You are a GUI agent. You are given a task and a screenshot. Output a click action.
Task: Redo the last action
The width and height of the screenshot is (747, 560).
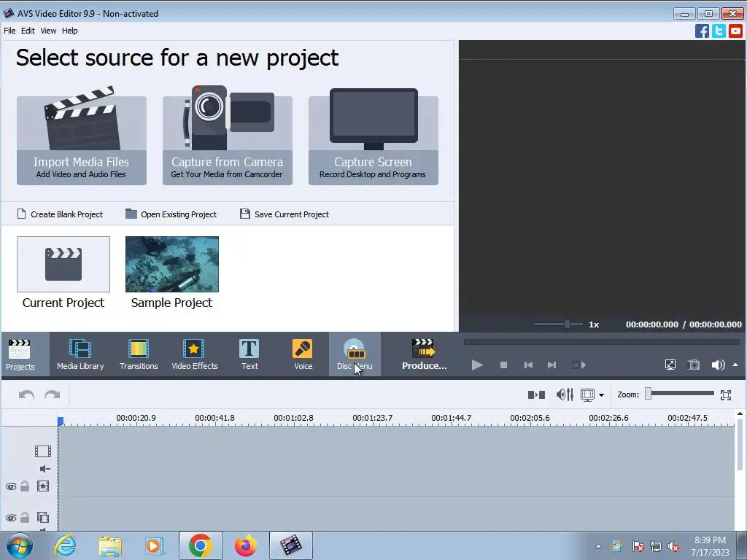click(x=52, y=394)
